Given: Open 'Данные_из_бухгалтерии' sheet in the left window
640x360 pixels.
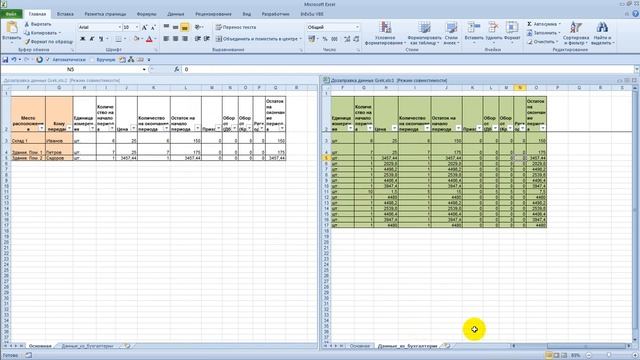Looking at the screenshot, I should coord(87,346).
